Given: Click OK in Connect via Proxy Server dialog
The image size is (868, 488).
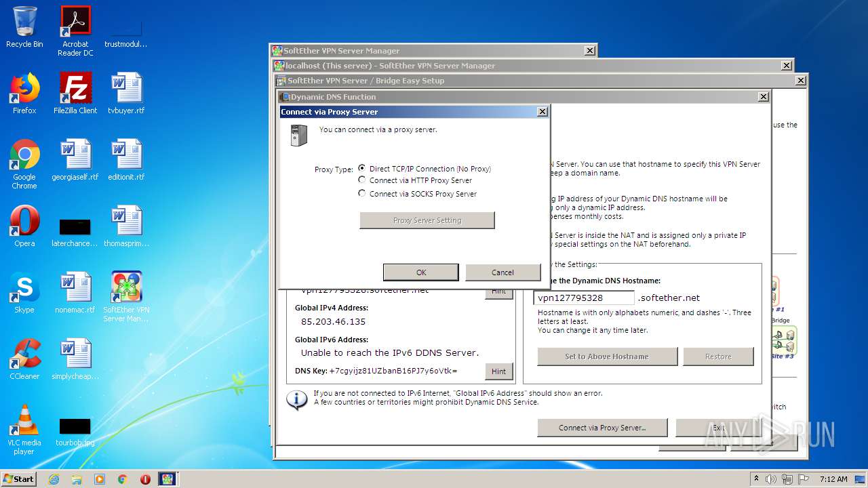Looking at the screenshot, I should coord(421,272).
